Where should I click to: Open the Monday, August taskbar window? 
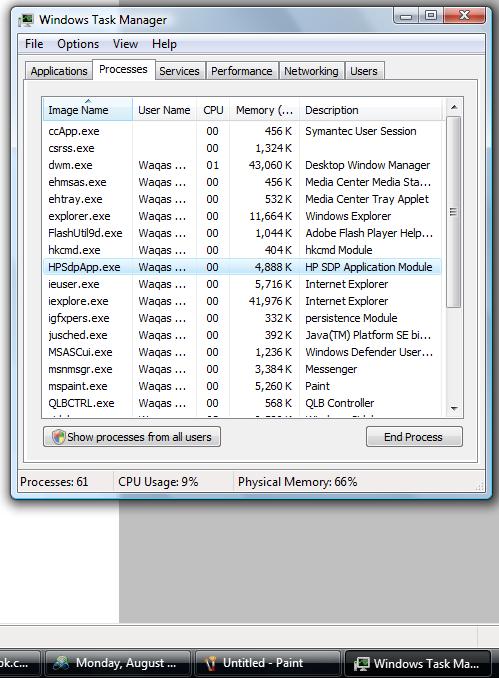[x=118, y=663]
